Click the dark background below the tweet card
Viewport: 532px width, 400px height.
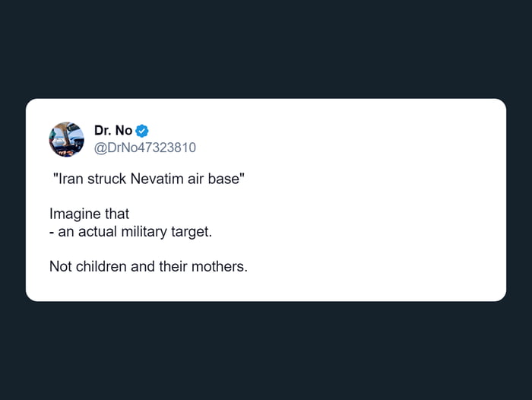point(266,350)
